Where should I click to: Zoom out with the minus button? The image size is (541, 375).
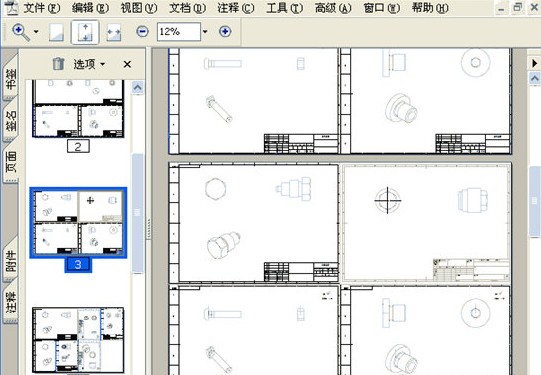click(x=142, y=32)
